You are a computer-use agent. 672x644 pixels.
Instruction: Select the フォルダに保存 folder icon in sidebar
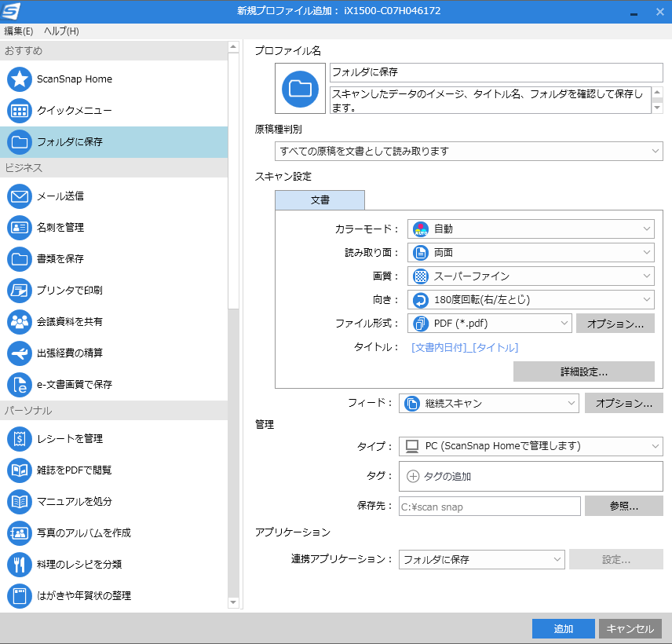pyautogui.click(x=20, y=142)
